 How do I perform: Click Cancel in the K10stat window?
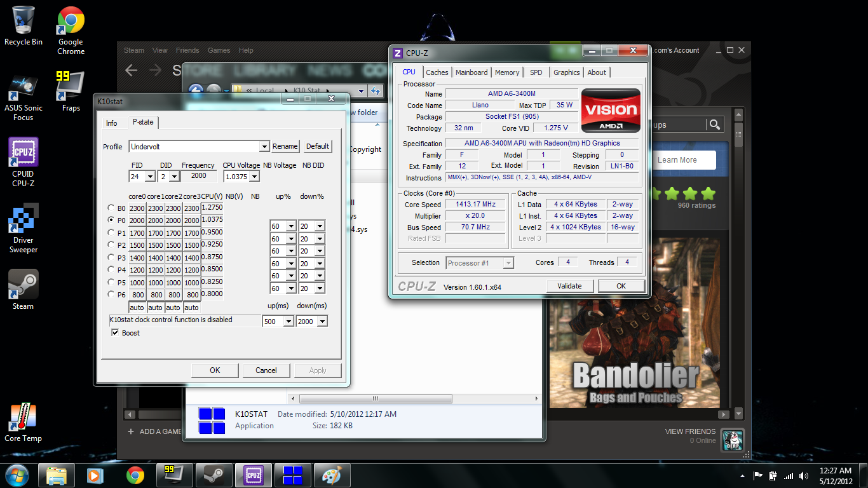click(266, 370)
